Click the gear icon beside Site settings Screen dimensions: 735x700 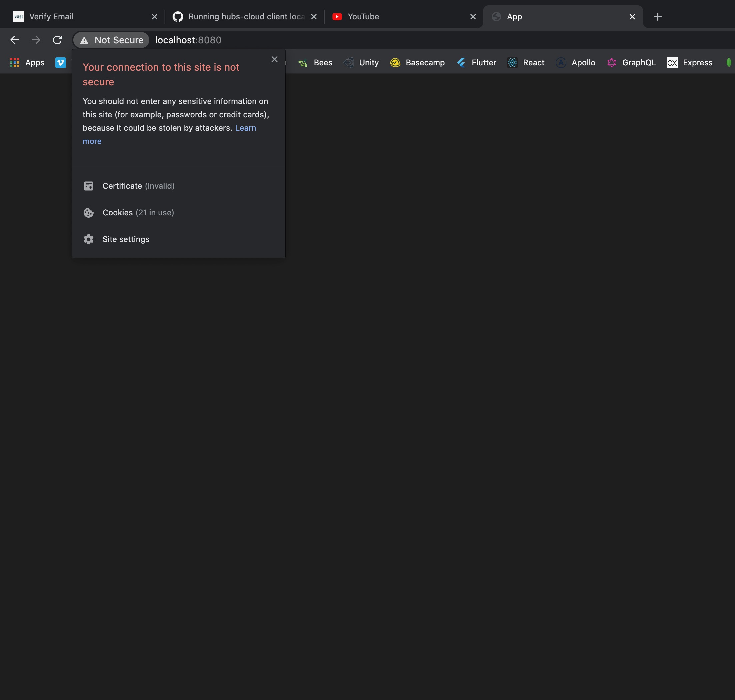click(x=88, y=239)
